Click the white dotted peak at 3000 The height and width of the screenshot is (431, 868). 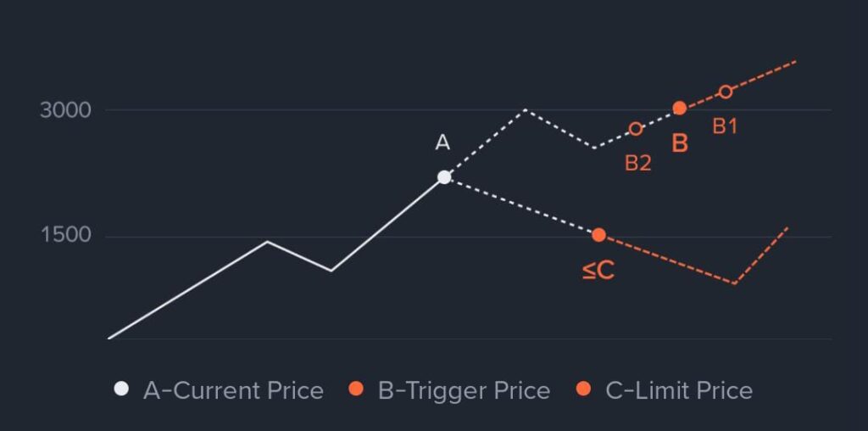click(x=526, y=109)
